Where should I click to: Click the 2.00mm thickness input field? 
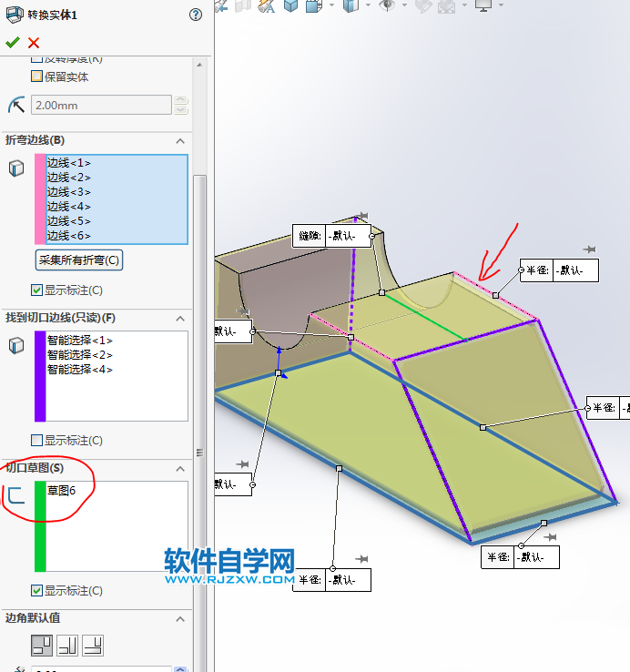coord(101,106)
